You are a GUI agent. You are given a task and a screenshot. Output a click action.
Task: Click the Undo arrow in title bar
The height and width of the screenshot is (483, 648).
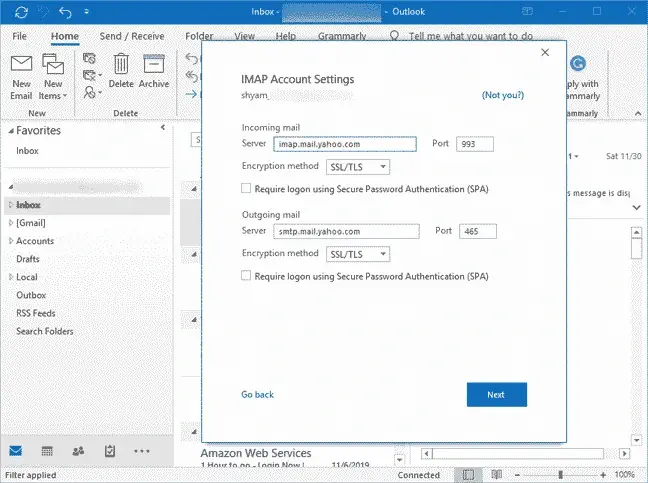click(65, 12)
